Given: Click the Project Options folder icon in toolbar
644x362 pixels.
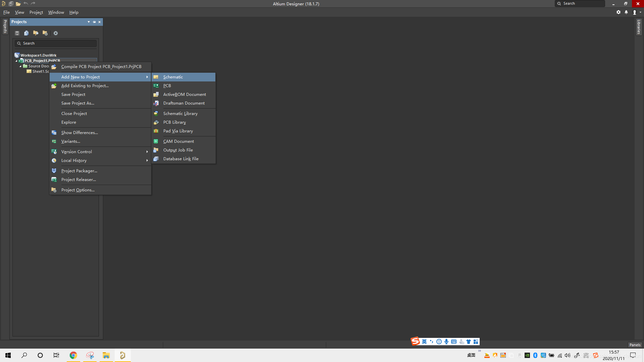Looking at the screenshot, I should (x=45, y=33).
